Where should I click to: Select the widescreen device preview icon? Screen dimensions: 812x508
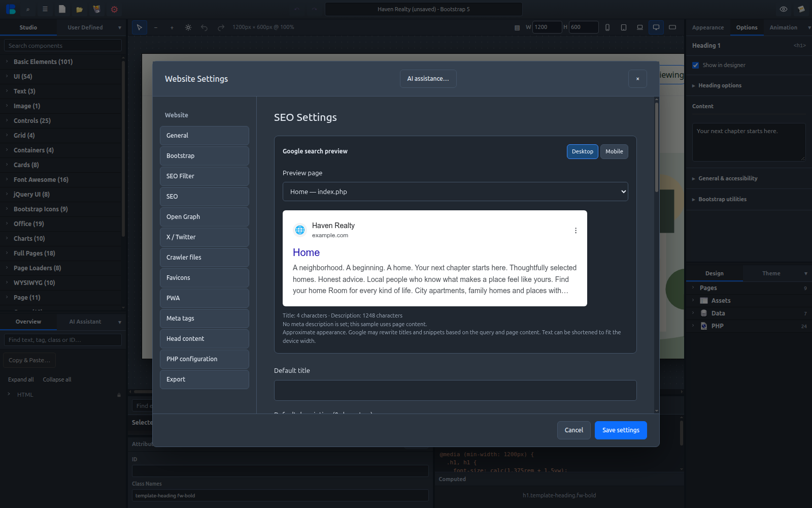coord(672,27)
